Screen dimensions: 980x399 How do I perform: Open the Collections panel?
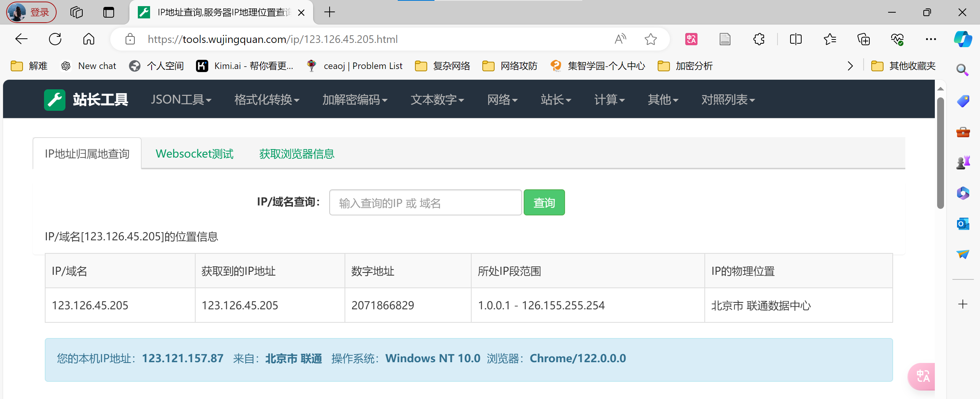click(x=864, y=39)
